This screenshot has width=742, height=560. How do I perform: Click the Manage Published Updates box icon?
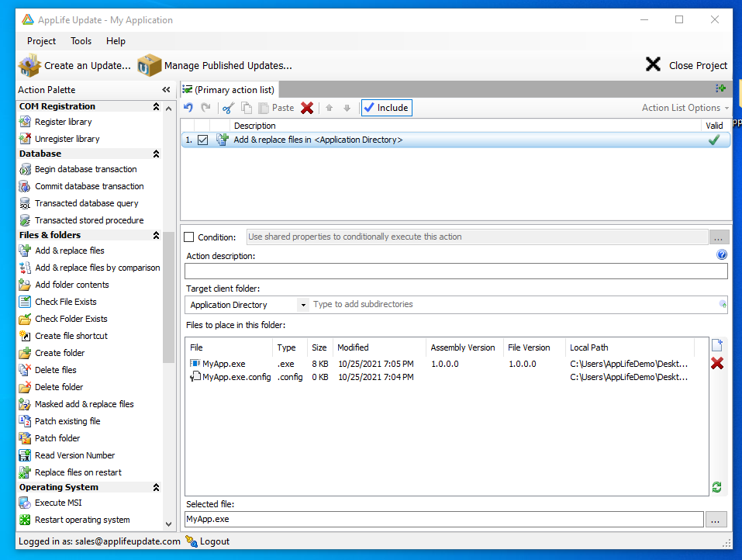(x=150, y=65)
